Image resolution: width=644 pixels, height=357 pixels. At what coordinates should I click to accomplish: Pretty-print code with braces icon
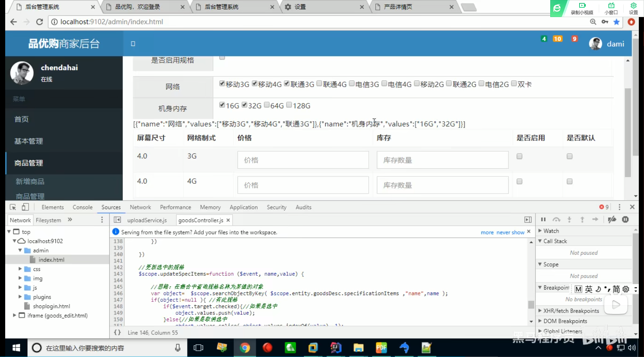[117, 333]
